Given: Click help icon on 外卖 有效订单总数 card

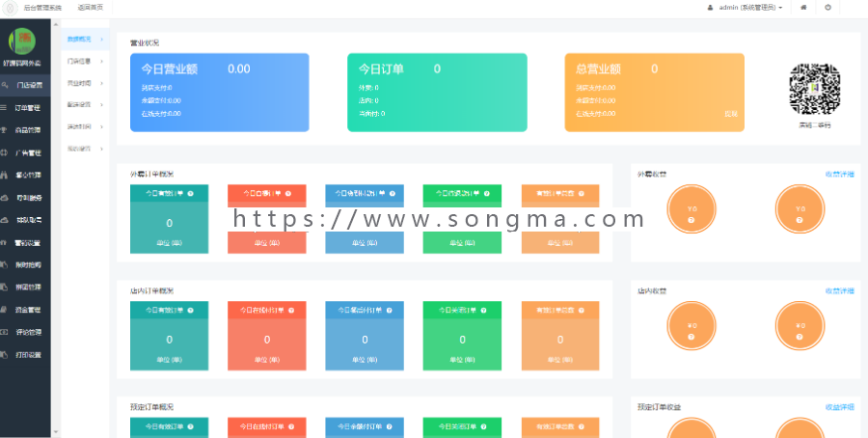Looking at the screenshot, I should click(x=581, y=194).
